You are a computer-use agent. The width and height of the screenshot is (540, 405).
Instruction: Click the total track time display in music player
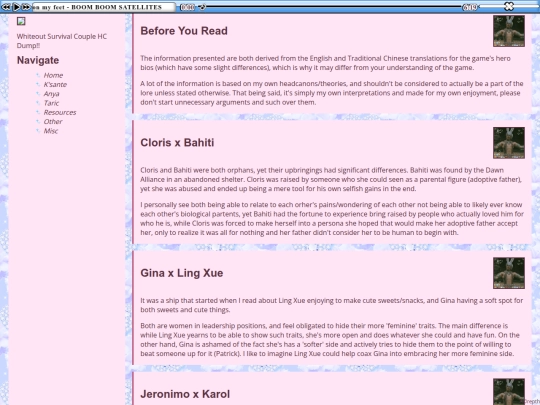click(x=470, y=7)
